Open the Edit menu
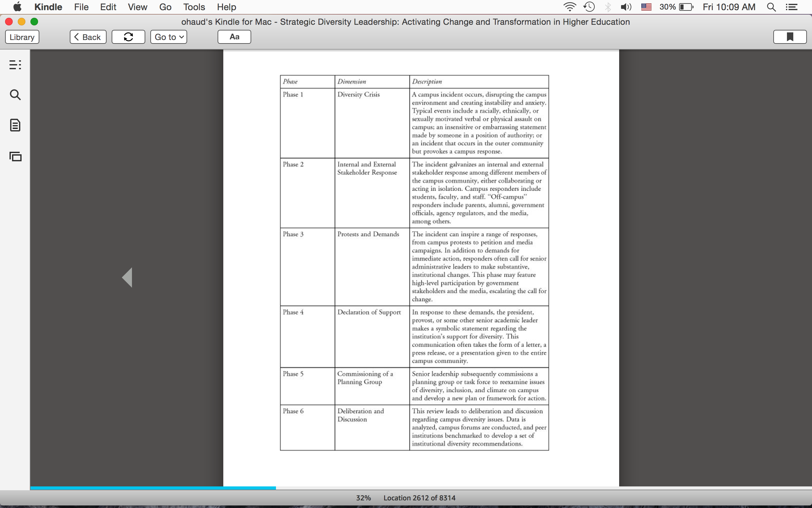812x508 pixels. click(x=108, y=7)
